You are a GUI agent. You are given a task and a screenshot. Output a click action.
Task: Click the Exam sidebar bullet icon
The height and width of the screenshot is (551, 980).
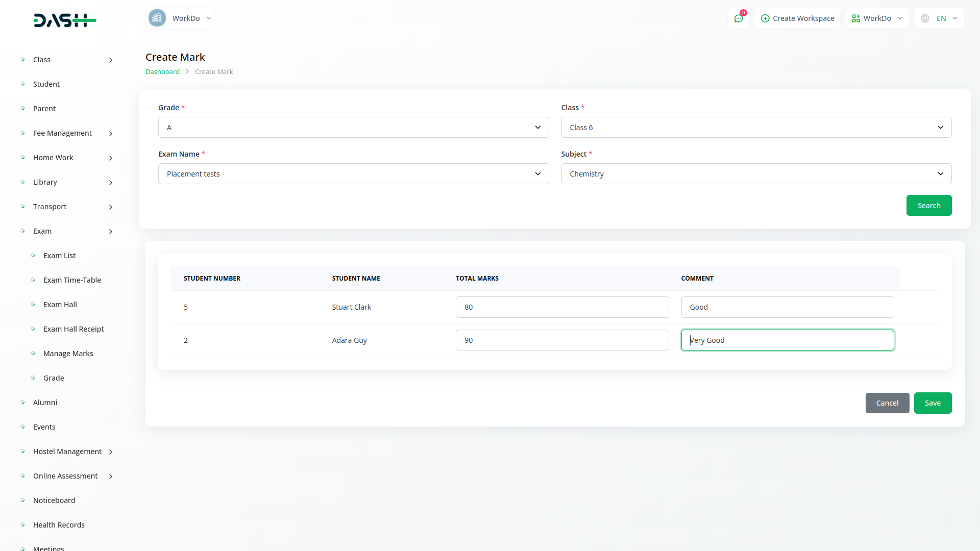click(x=22, y=231)
